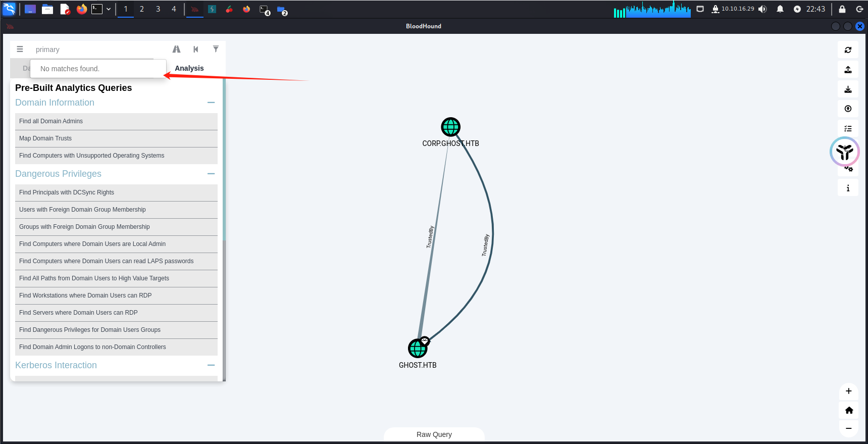Click the upload data icon

tap(848, 109)
